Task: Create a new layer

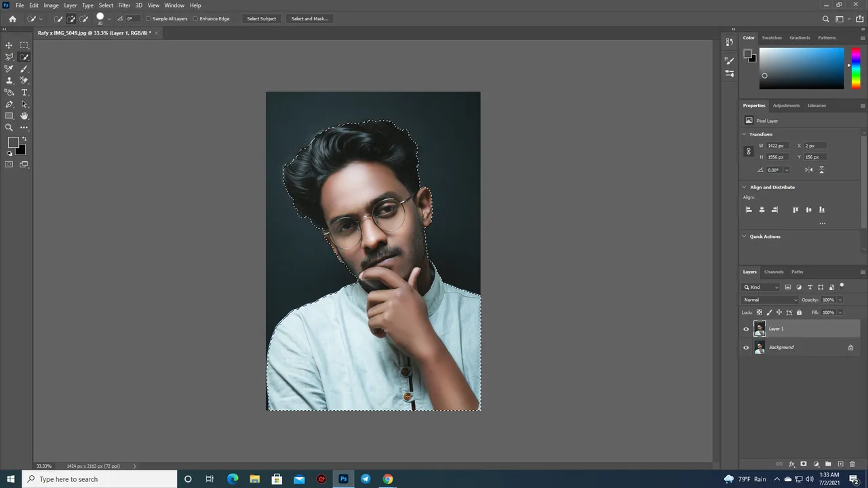Action: (x=840, y=464)
